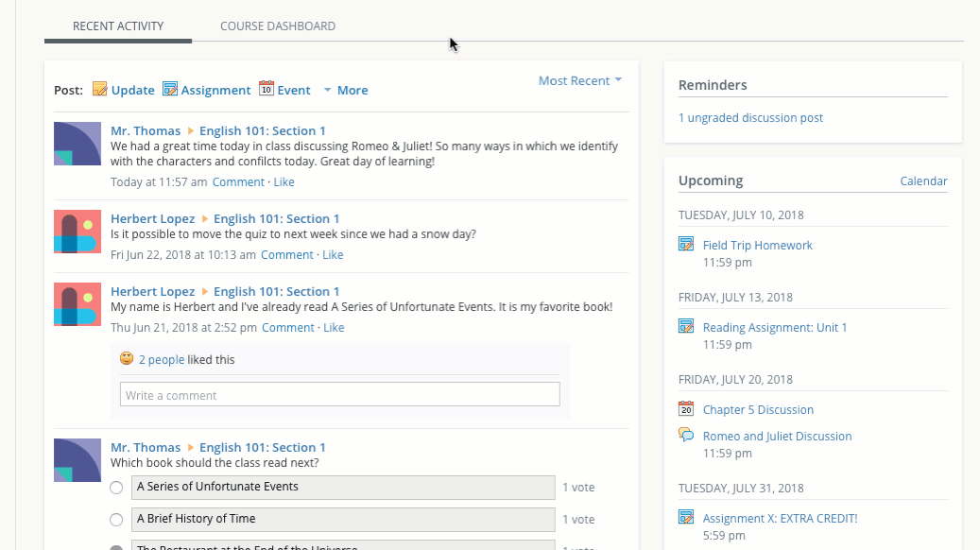Click the Write a comment field
This screenshot has height=550, width=980.
[339, 395]
